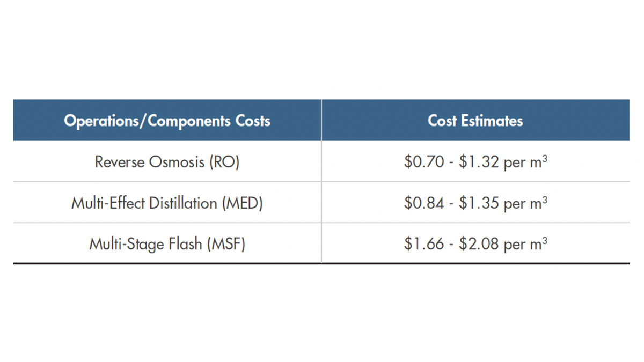644x362 pixels.
Task: Select the Cost Estimates column header
Action: [x=475, y=121]
